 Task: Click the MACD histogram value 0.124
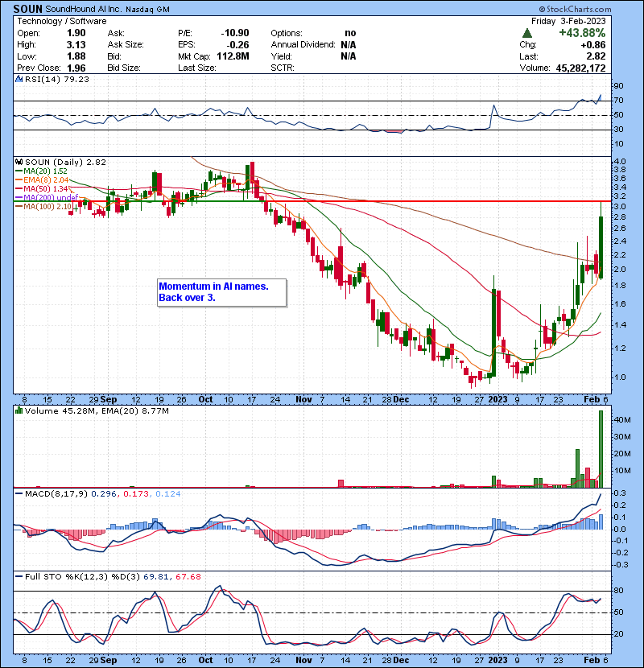168,494
